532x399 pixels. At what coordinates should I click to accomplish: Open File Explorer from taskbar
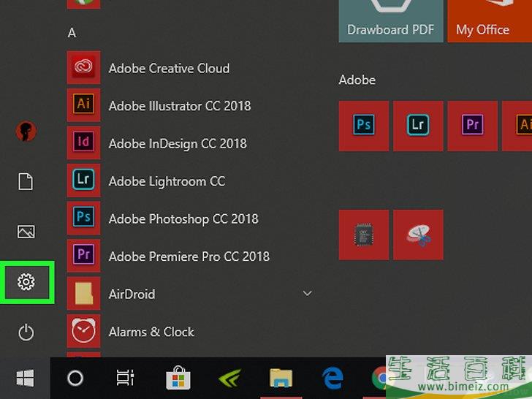click(281, 378)
